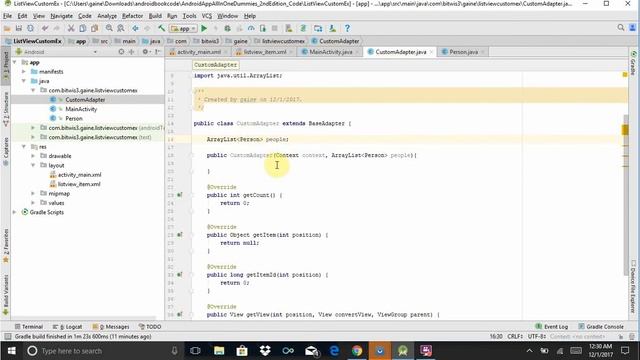Open the AVD Manager icon
This screenshot has height=360, width=640.
pos(289,29)
